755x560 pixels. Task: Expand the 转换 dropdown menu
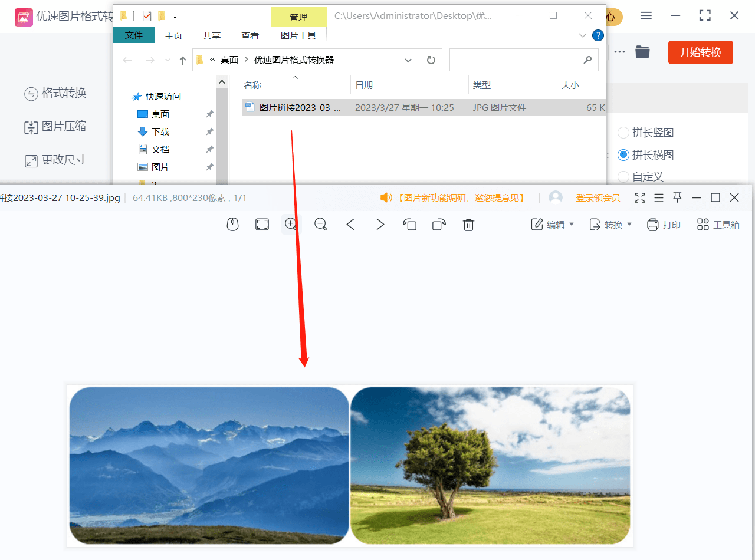pyautogui.click(x=610, y=225)
